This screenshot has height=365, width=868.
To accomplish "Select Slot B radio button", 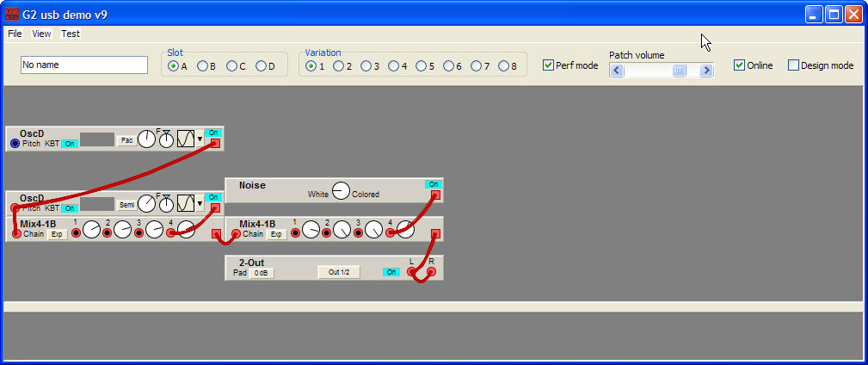I will click(202, 66).
